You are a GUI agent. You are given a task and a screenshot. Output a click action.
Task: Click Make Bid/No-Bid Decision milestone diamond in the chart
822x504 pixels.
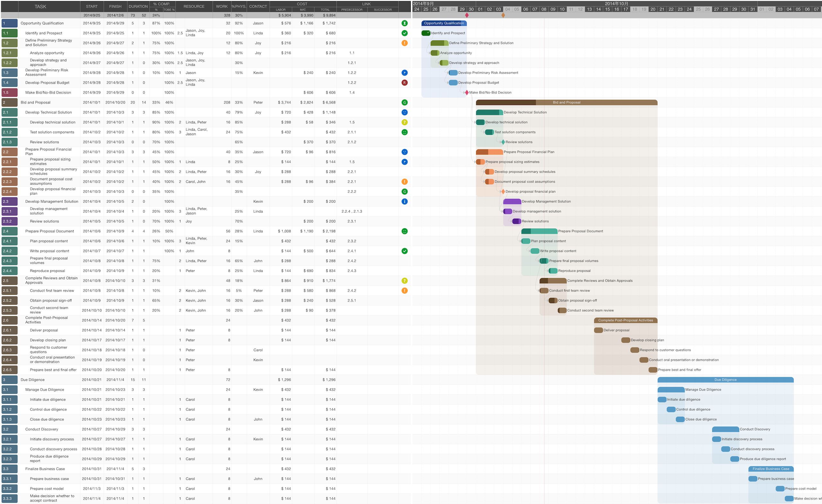point(467,93)
